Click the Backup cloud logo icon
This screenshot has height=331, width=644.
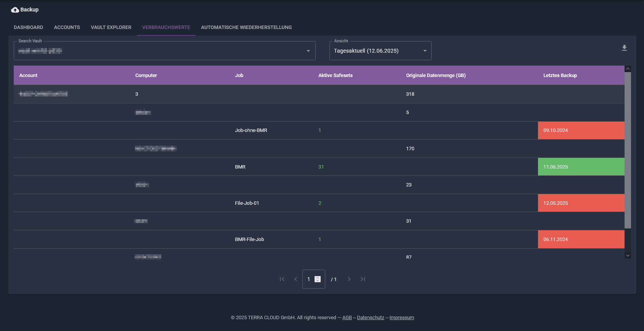pyautogui.click(x=15, y=10)
